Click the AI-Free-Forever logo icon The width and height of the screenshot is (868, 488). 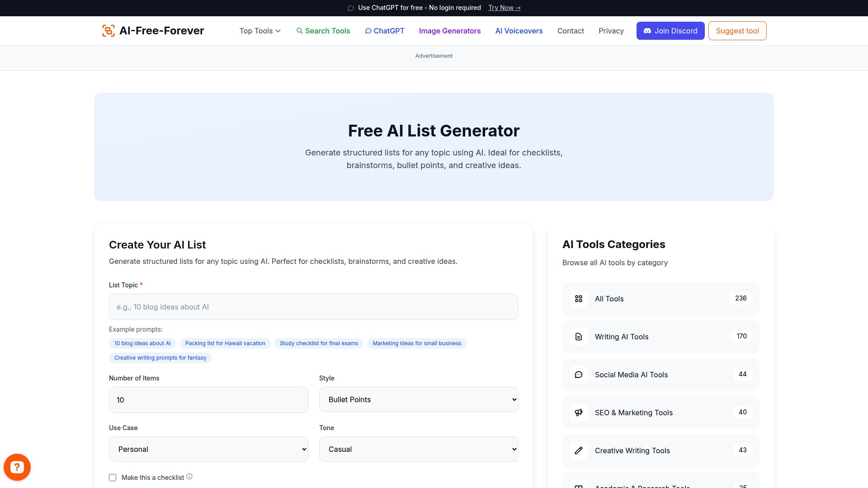coord(108,31)
